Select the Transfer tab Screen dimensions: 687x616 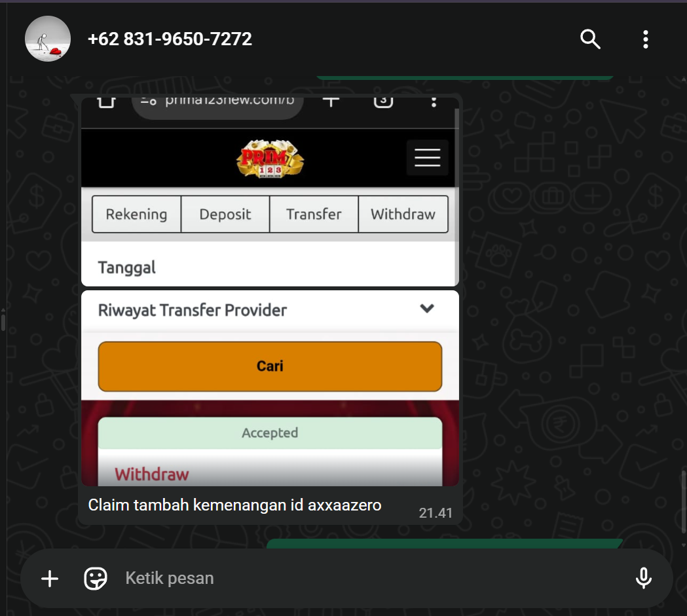[x=314, y=214]
